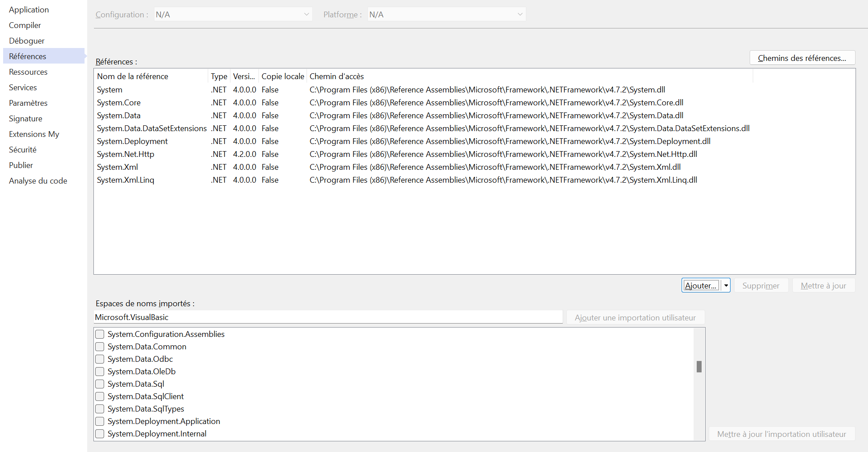Sort by the Copie locale column header
The height and width of the screenshot is (452, 868).
tap(283, 76)
